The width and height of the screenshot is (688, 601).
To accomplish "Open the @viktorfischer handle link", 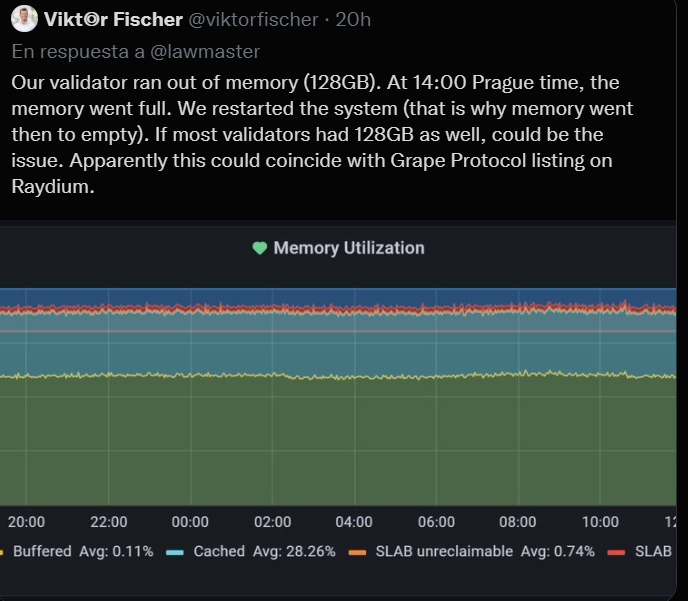I will pos(253,19).
